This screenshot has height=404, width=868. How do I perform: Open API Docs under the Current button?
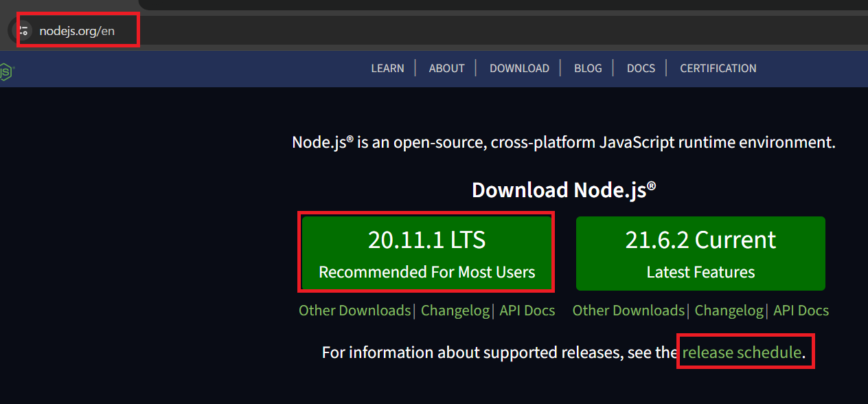click(x=801, y=311)
